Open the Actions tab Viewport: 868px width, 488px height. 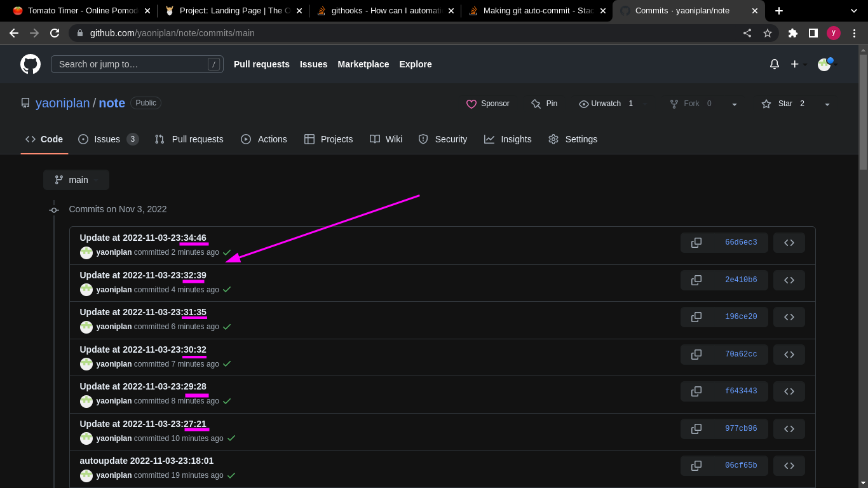pos(264,139)
